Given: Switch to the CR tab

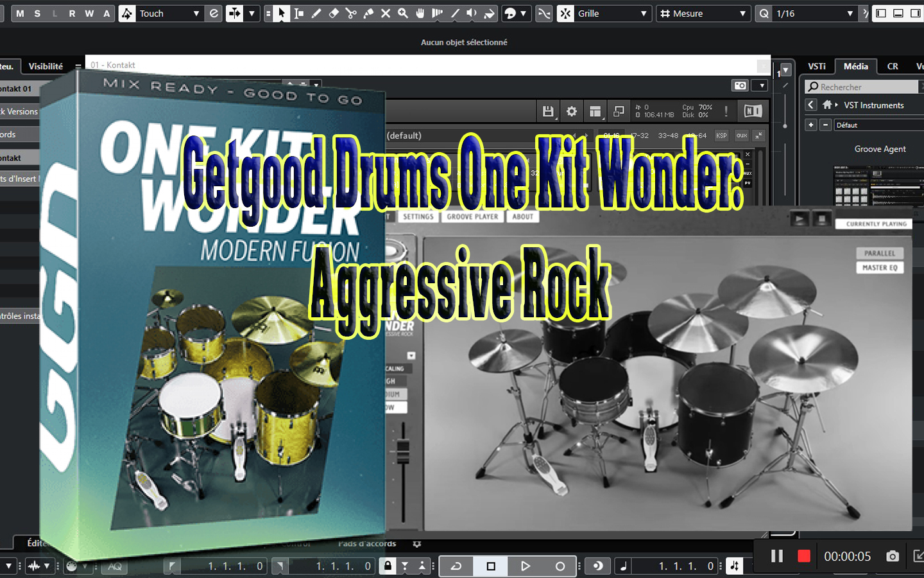Looking at the screenshot, I should pyautogui.click(x=893, y=66).
